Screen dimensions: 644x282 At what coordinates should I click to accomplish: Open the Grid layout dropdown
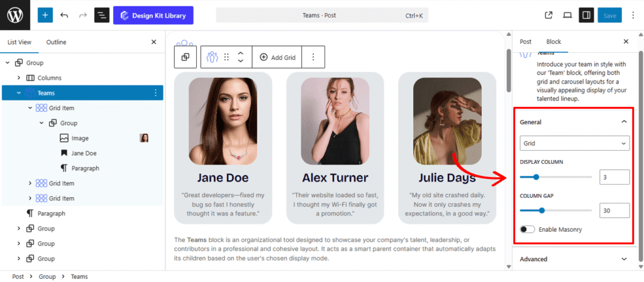click(x=575, y=143)
